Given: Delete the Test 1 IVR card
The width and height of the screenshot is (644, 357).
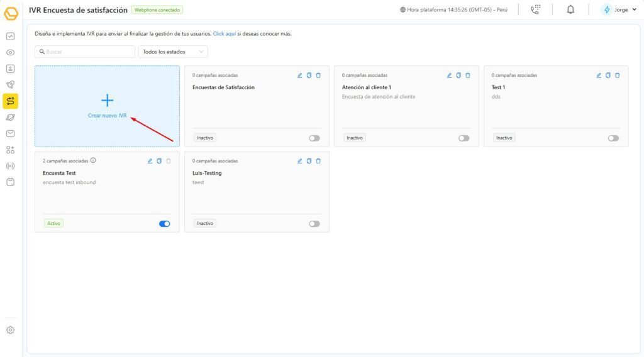Looking at the screenshot, I should [617, 75].
